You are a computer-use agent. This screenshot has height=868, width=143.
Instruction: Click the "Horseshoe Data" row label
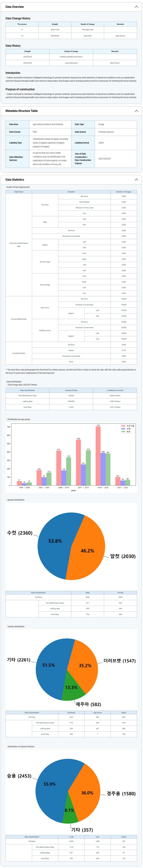point(18,353)
